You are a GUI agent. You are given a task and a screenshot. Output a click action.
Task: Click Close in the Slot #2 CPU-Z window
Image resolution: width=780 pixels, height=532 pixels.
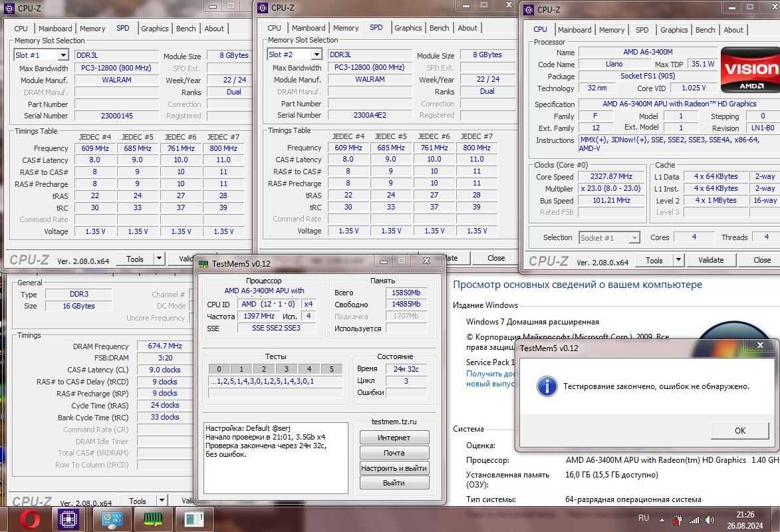(x=495, y=258)
